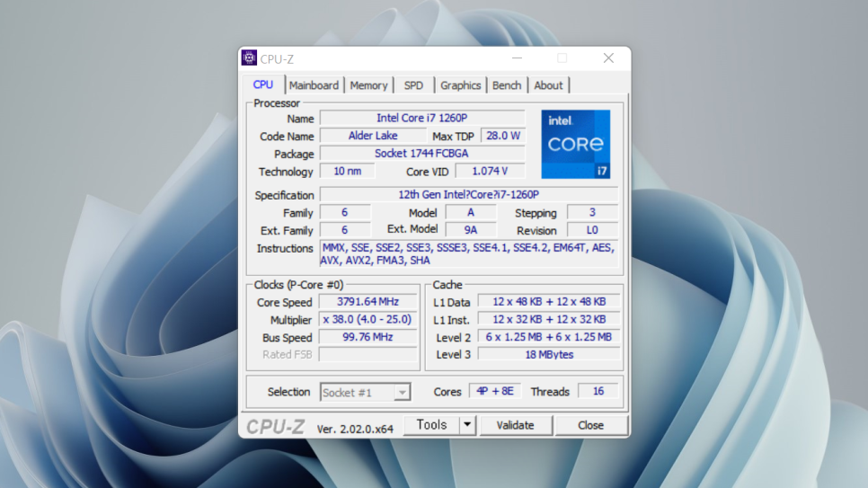Open the Bench tab

(507, 85)
